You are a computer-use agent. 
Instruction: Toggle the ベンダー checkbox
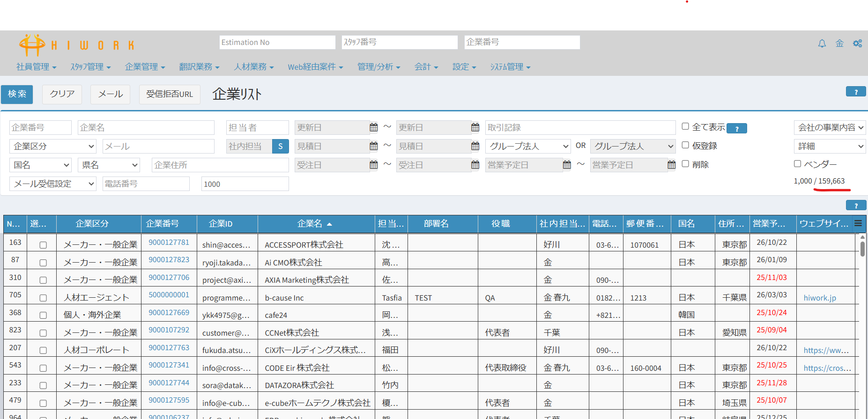(797, 164)
